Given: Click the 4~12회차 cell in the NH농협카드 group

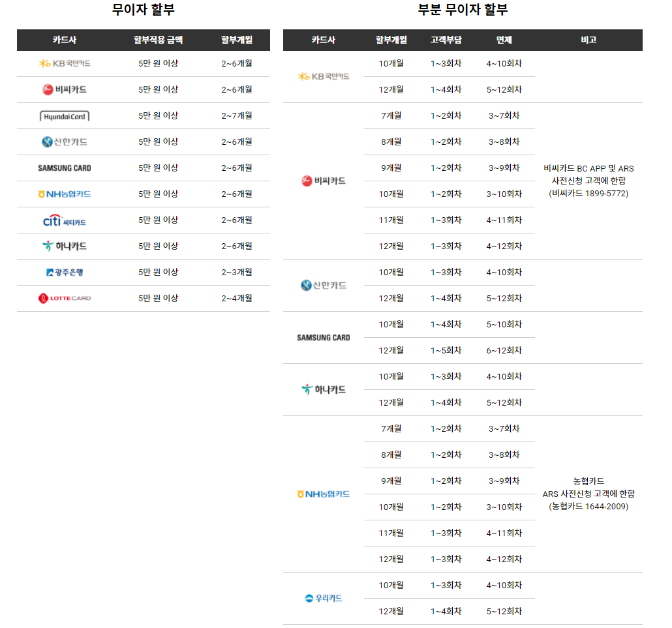Looking at the screenshot, I should point(504,559).
